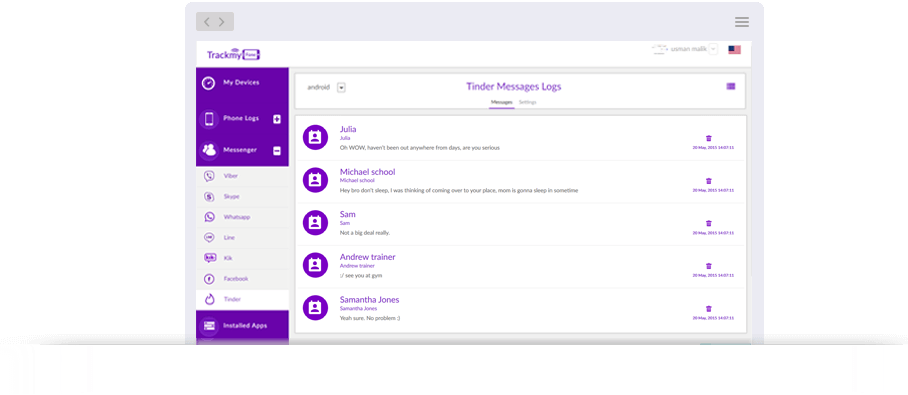This screenshot has height=395, width=908.
Task: Click the 'Oh WOW' message from Julia
Action: pyautogui.click(x=420, y=148)
